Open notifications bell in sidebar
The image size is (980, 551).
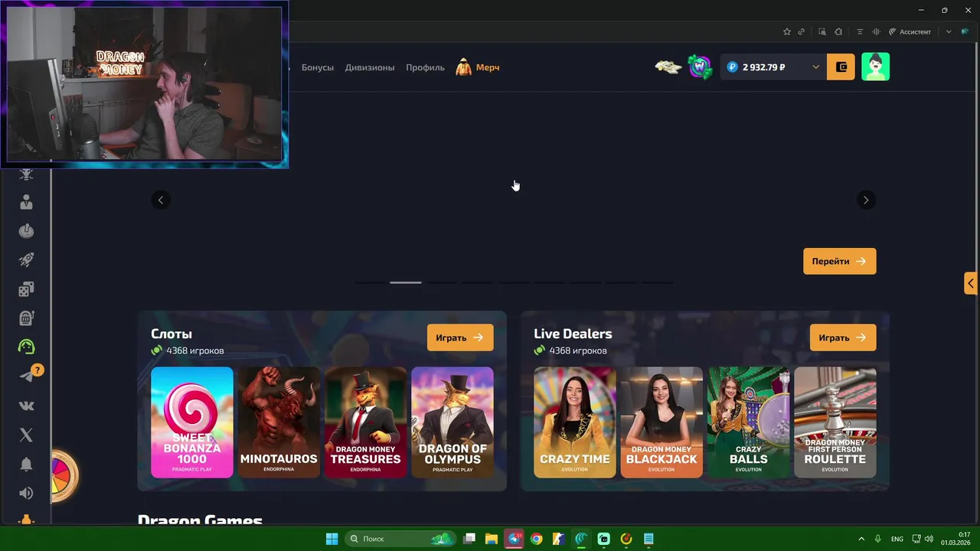pyautogui.click(x=26, y=465)
